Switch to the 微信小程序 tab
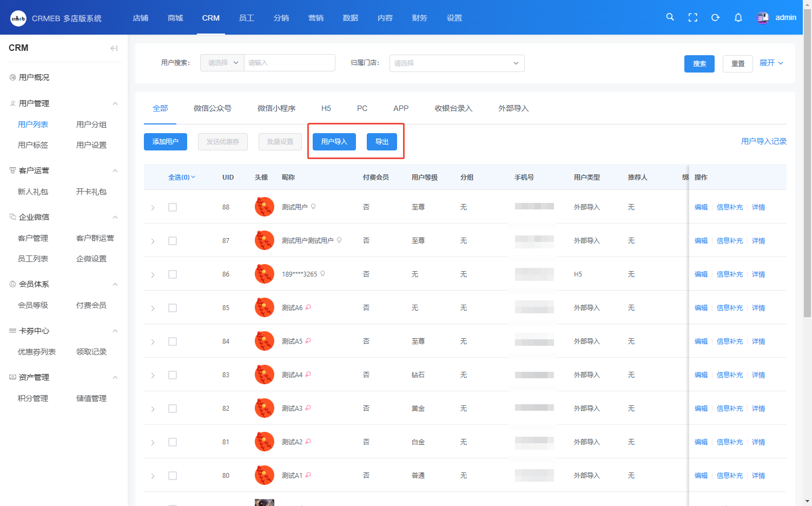Screen dimensions: 812x506 (276, 108)
